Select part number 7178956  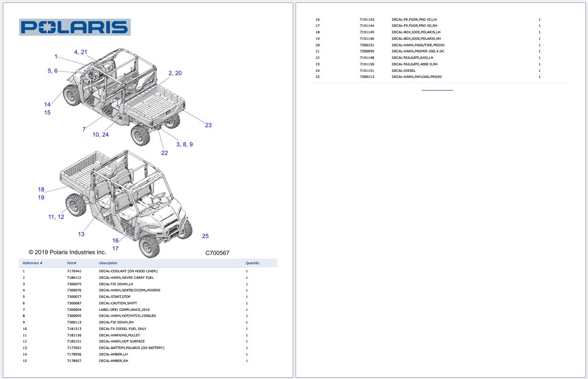click(x=74, y=354)
